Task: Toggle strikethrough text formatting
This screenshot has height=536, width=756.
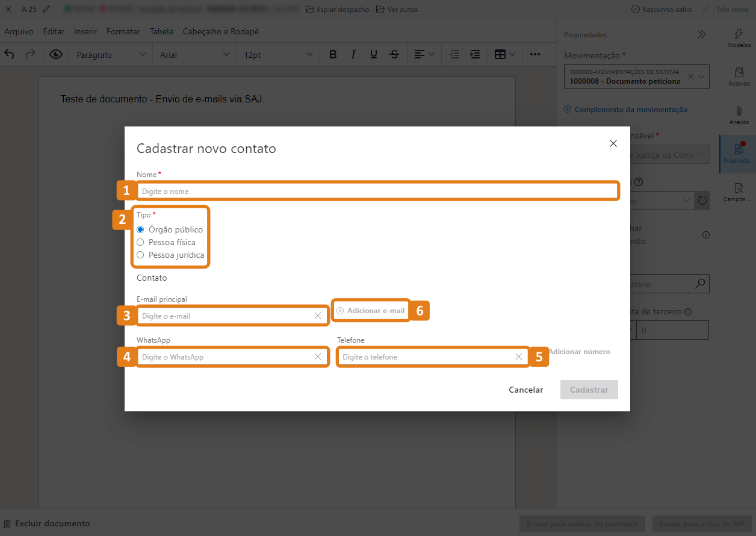Action: tap(394, 54)
